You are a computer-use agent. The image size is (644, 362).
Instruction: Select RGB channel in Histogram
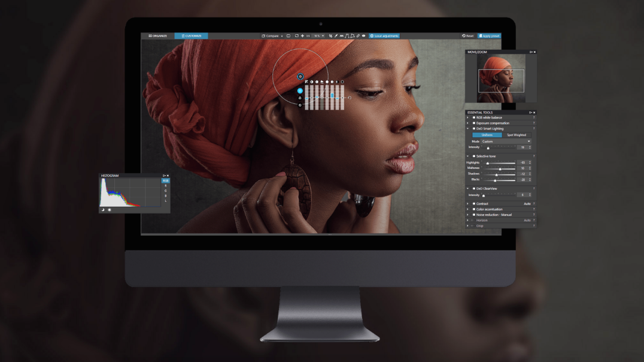click(166, 180)
